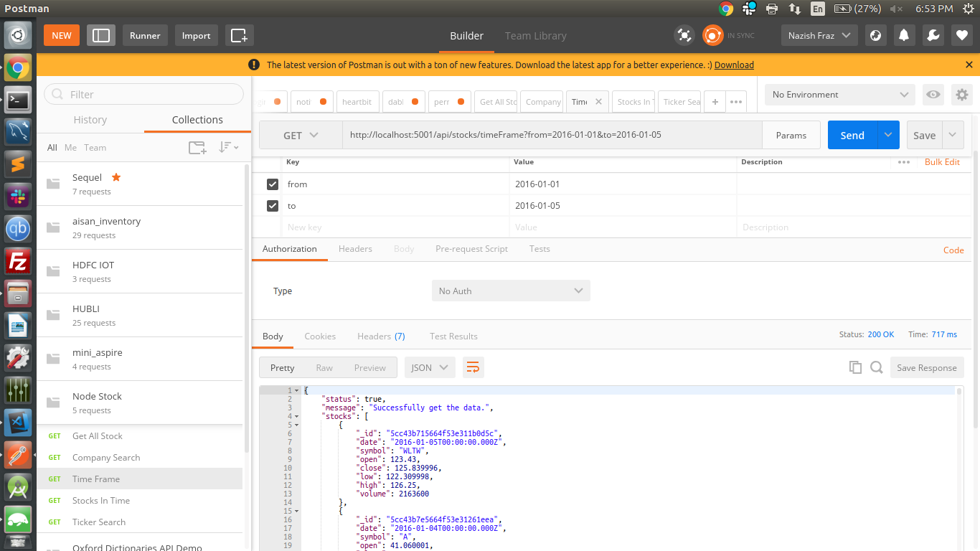Screen dimensions: 980x551
Task: Open tab options three-dot menu
Action: point(736,102)
